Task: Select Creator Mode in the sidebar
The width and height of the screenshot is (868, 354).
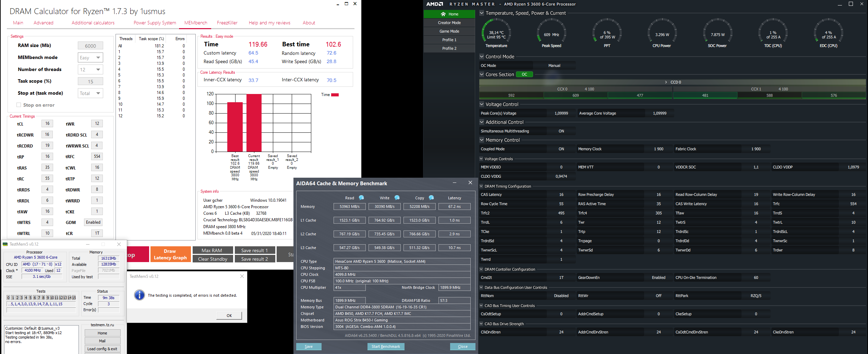Action: click(x=449, y=23)
